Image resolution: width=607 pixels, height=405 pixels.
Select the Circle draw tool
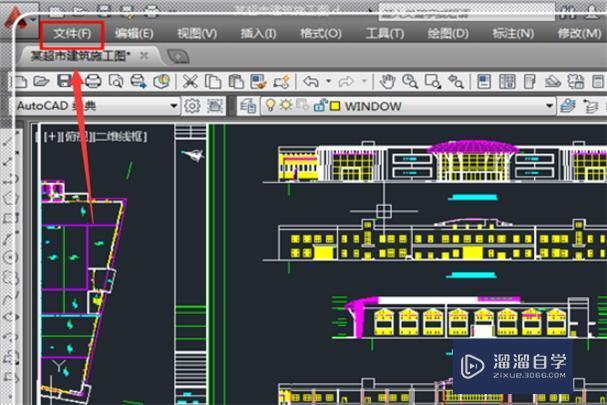click(10, 258)
